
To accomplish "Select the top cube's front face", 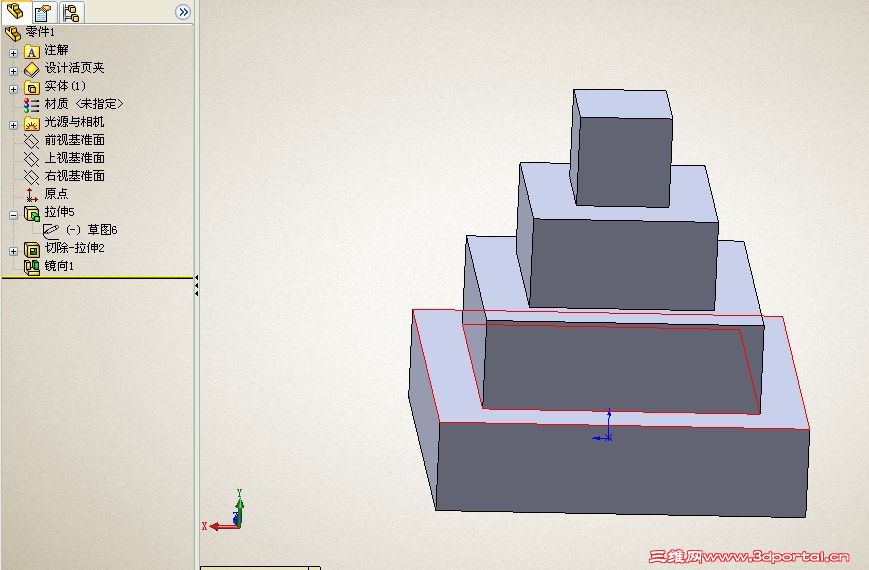I will pos(625,162).
